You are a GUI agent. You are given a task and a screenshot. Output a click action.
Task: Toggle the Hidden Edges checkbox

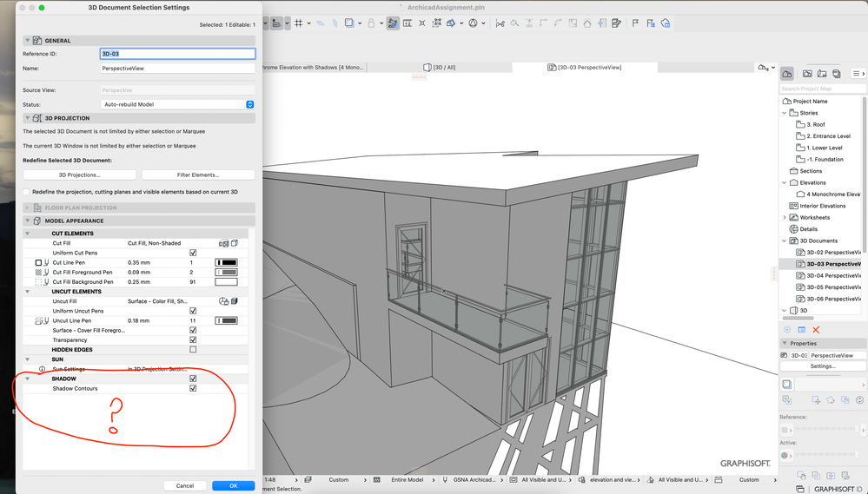point(193,350)
